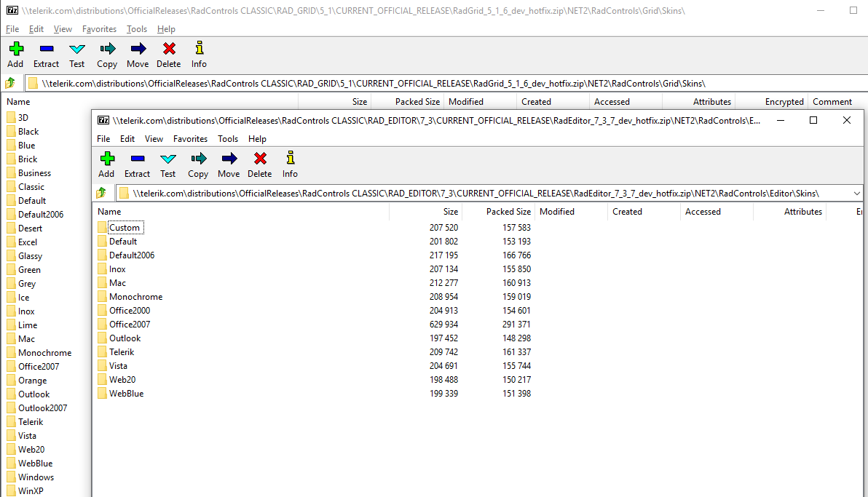Click Copy icon in front RadEditor window
Screen dimensions: 868x497
click(198, 159)
